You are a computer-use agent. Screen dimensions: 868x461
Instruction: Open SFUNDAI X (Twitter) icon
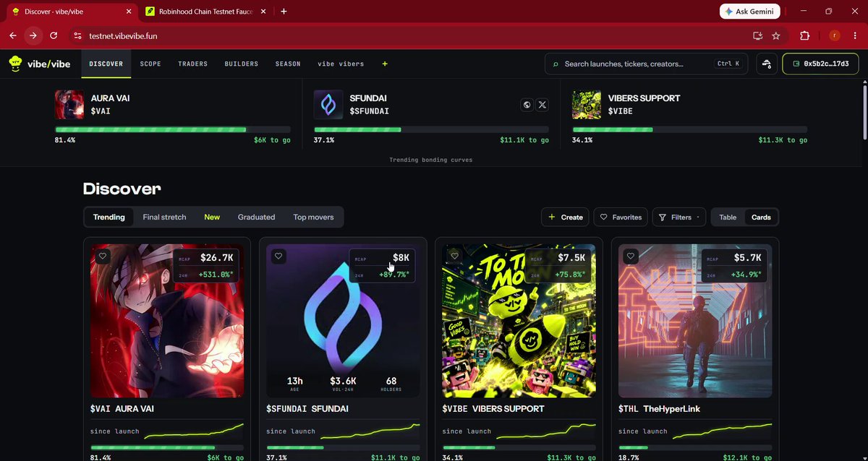click(x=542, y=105)
